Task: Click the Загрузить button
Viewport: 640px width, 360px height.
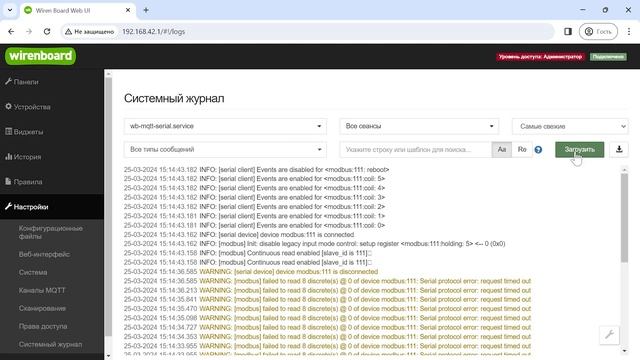Action: coord(580,149)
